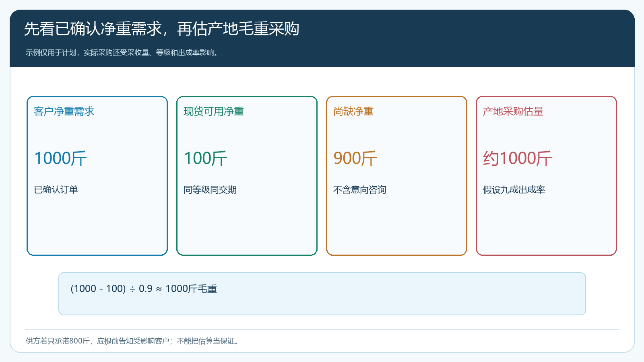This screenshot has width=644, height=362.
Task: Click the 已确认订单 note
Action: coord(56,189)
